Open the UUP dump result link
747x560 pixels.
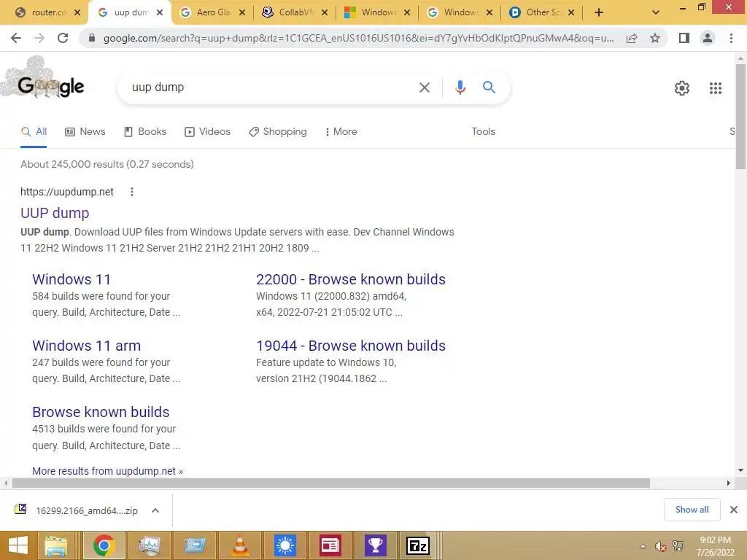[55, 214]
